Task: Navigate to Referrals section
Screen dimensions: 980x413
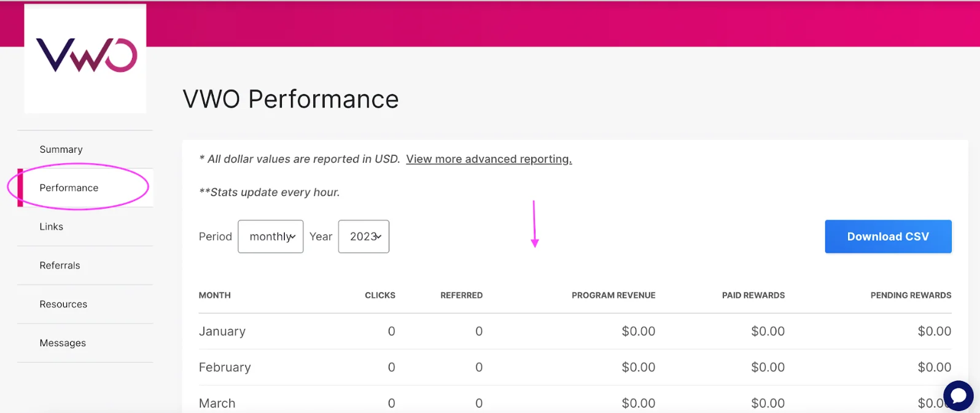Action: coord(60,266)
